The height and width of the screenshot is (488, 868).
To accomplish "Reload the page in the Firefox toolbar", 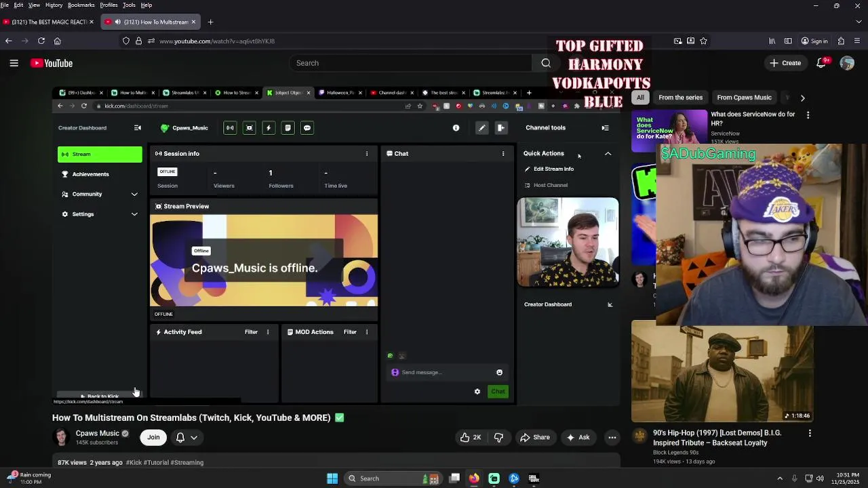I will click(x=41, y=41).
